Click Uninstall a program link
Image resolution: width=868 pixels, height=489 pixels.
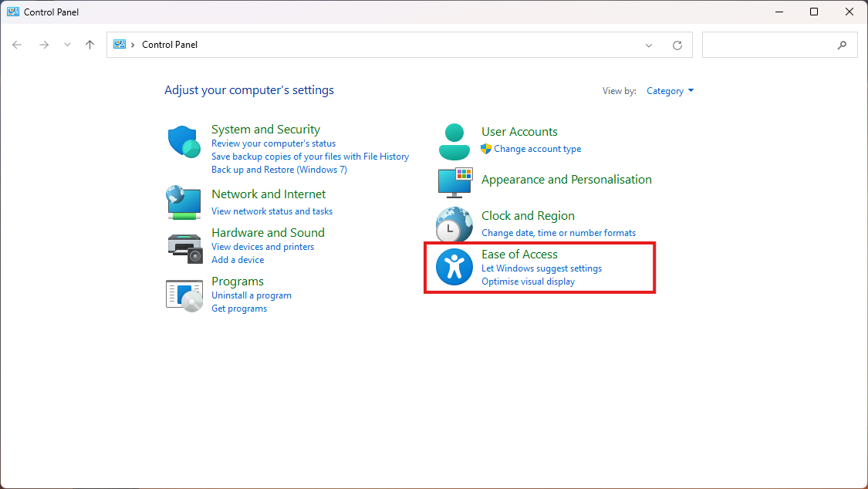252,295
